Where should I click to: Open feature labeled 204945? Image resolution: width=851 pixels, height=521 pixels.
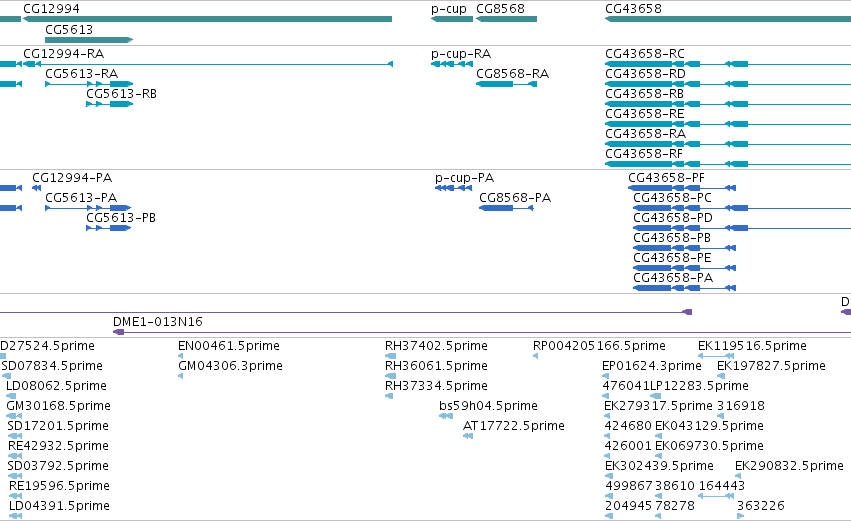coord(629,506)
